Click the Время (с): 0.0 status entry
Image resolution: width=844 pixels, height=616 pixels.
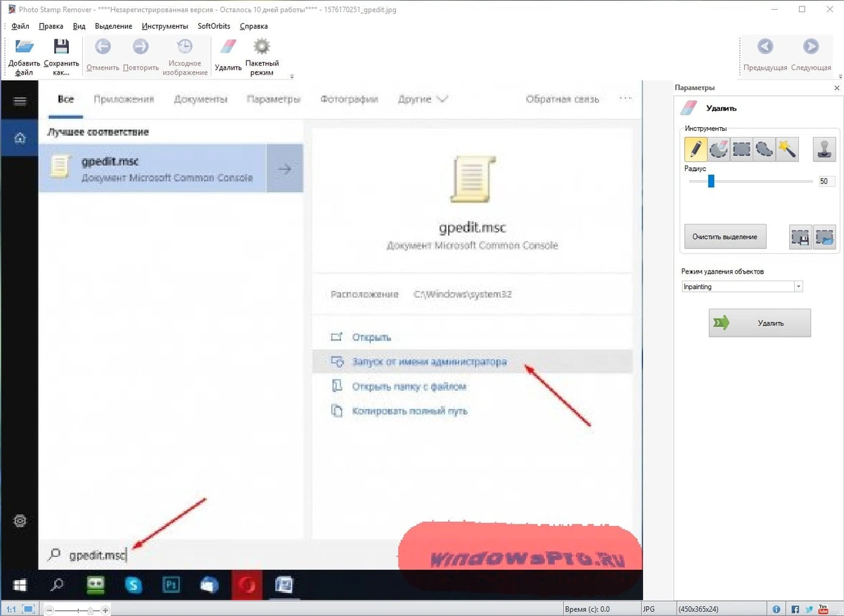587,610
